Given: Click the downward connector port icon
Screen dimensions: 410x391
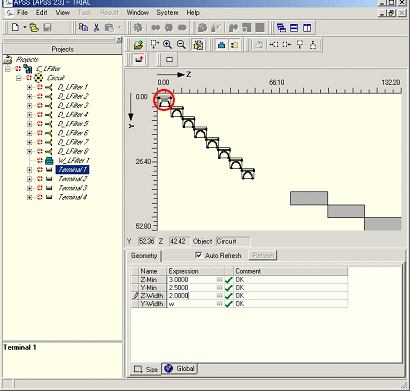Looking at the screenshot, I should [x=300, y=45].
